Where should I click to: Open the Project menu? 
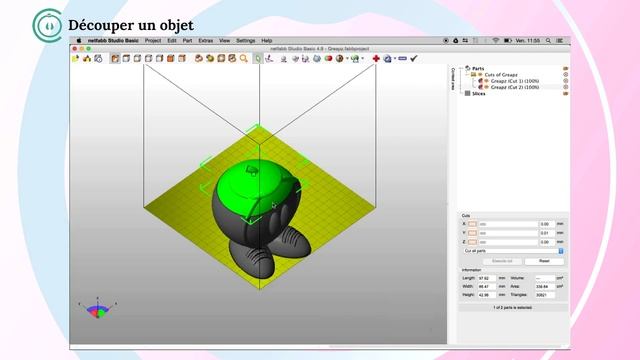pyautogui.click(x=153, y=41)
